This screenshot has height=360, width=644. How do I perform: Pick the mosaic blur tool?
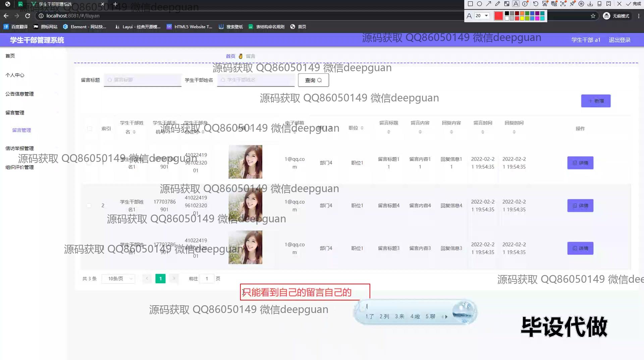507,4
